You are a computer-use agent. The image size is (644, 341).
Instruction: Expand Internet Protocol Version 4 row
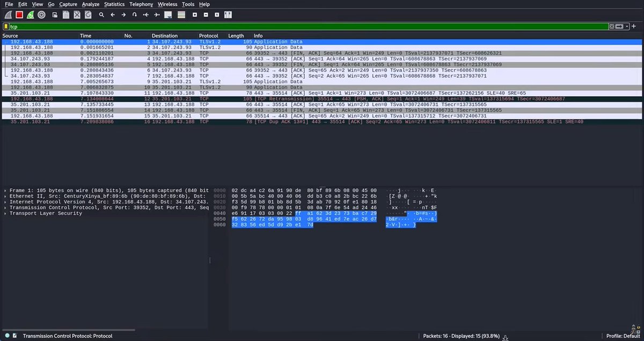5,202
